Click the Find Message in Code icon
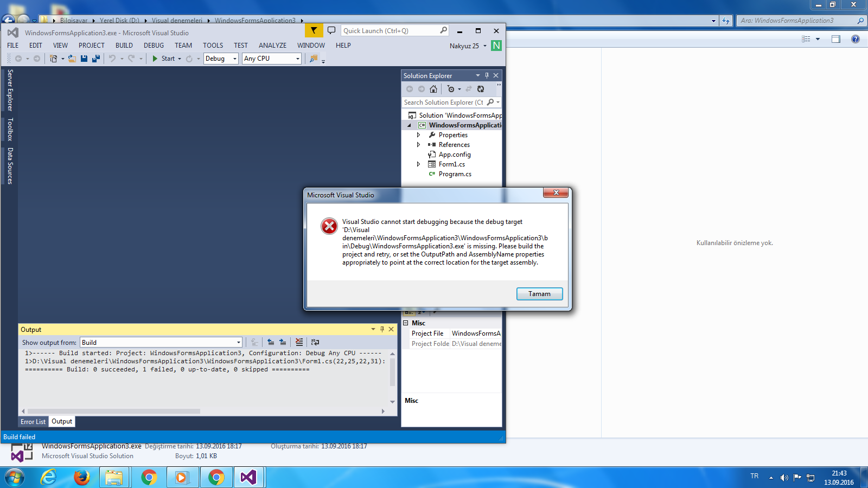 tap(254, 342)
